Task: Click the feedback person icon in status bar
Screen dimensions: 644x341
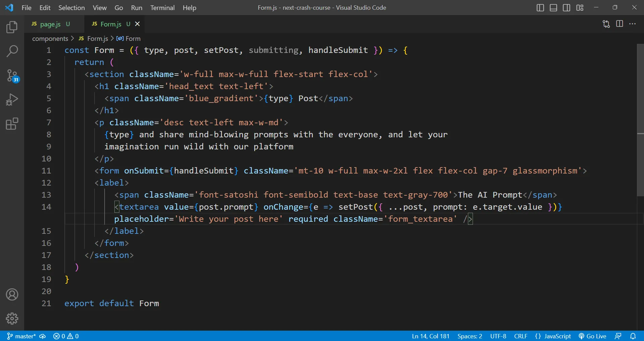Action: (618, 336)
